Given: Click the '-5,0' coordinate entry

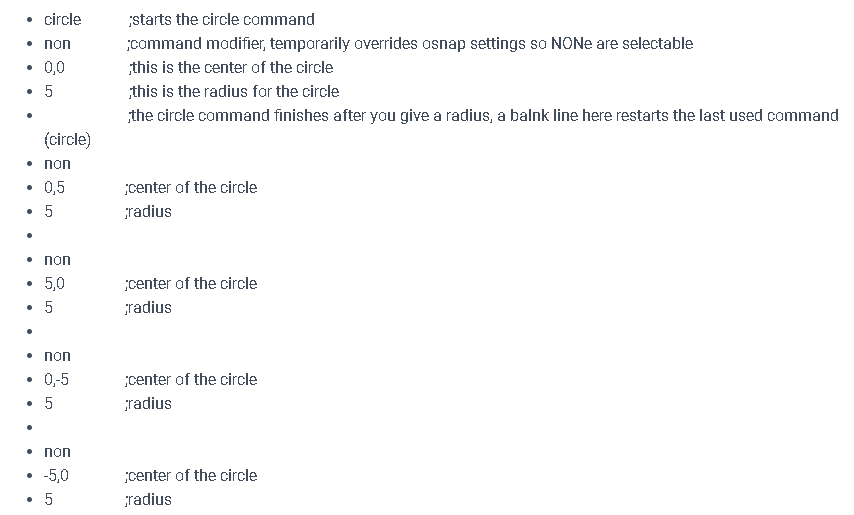Looking at the screenshot, I should click(x=56, y=476).
